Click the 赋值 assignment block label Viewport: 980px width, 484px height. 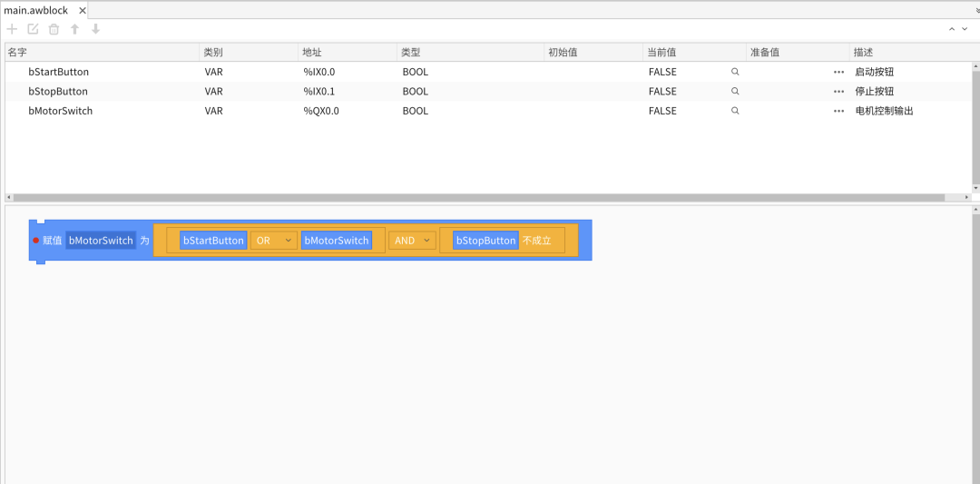tap(53, 240)
